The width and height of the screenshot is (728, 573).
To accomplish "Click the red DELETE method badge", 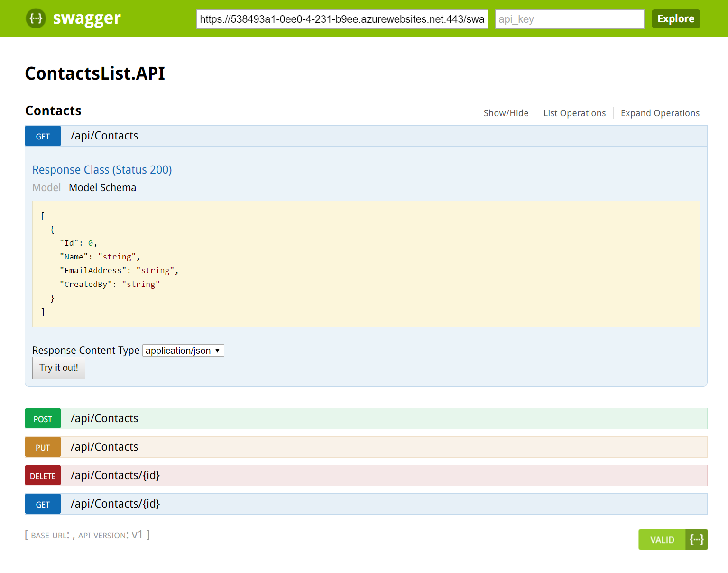I will (43, 476).
